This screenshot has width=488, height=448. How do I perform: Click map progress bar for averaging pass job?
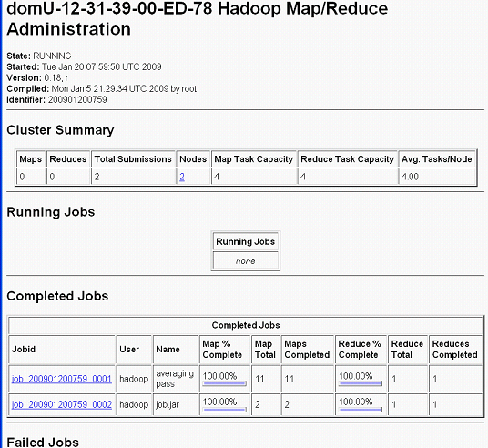[x=224, y=383]
